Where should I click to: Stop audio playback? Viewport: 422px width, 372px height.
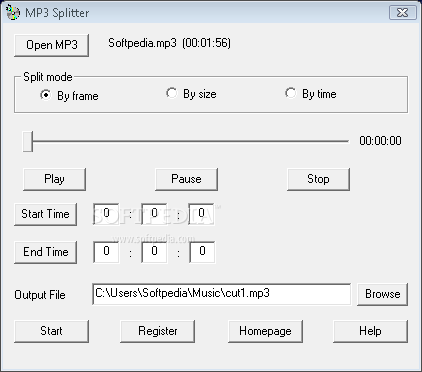pos(318,179)
